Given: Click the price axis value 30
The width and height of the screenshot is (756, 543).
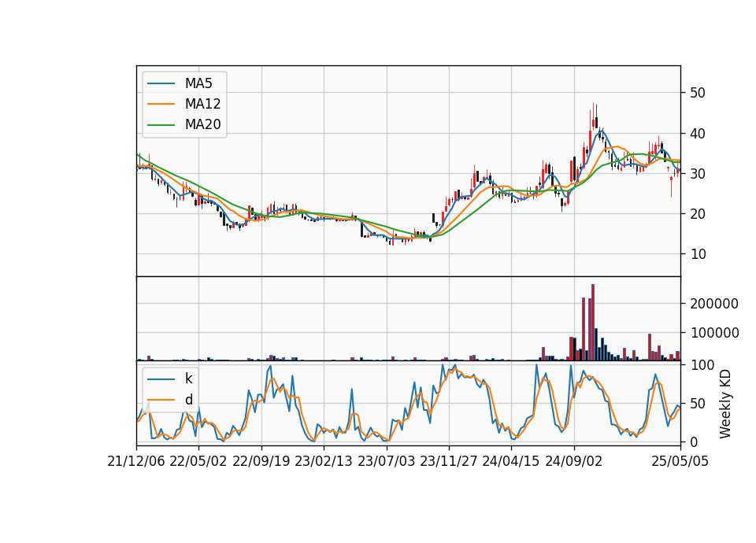Looking at the screenshot, I should click(x=698, y=173).
